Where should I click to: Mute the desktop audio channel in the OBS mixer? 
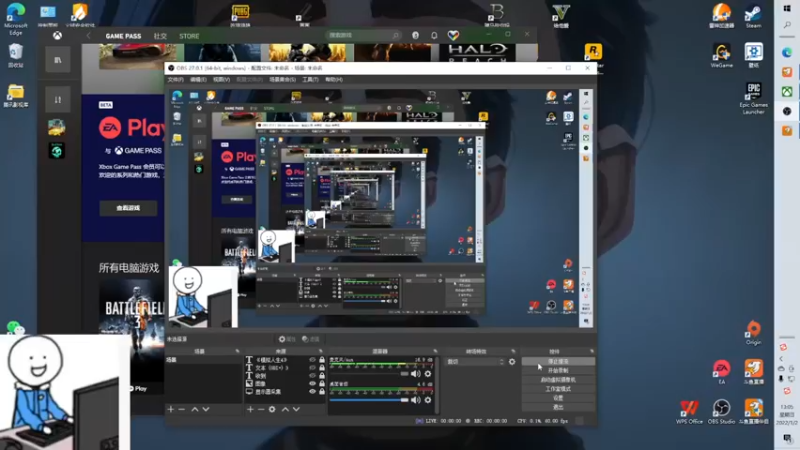pyautogui.click(x=416, y=400)
